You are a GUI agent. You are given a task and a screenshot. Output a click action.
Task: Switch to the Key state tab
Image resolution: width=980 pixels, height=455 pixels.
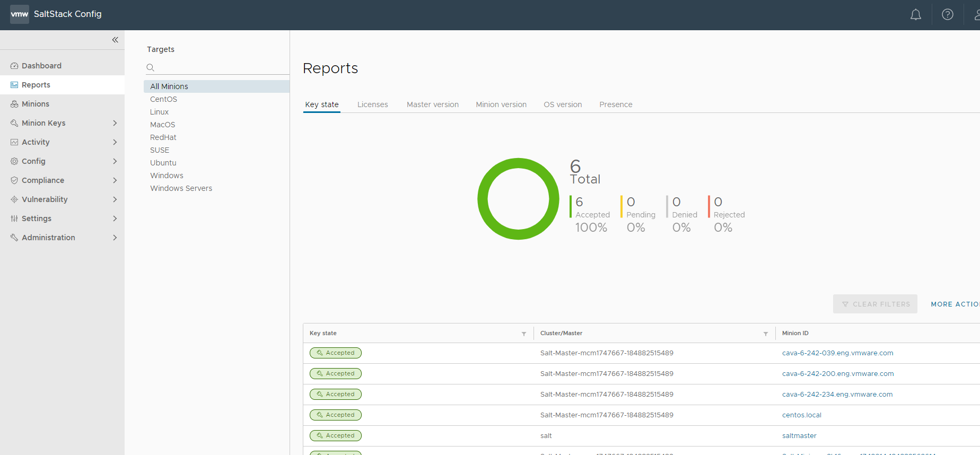tap(322, 104)
